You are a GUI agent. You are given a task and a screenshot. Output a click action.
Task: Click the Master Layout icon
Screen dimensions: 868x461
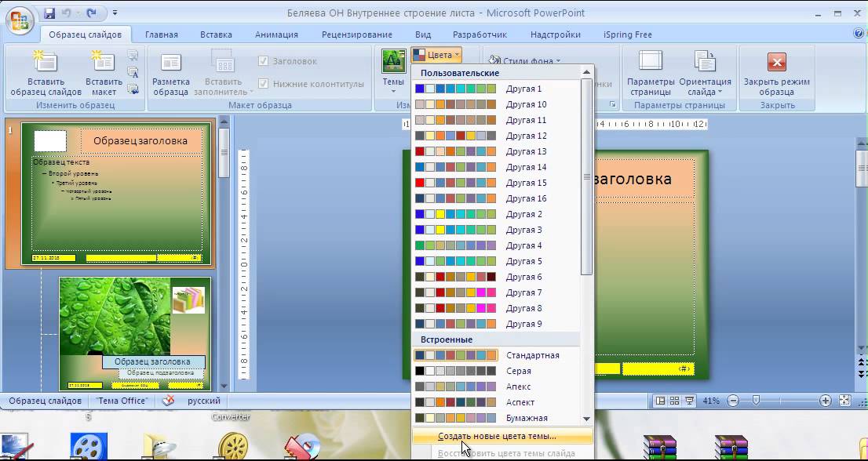coord(170,63)
